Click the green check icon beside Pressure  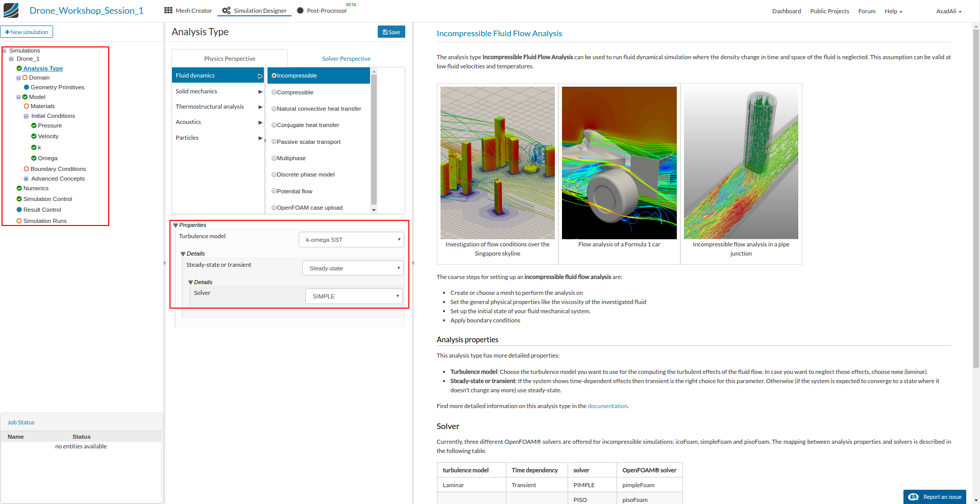pos(34,125)
